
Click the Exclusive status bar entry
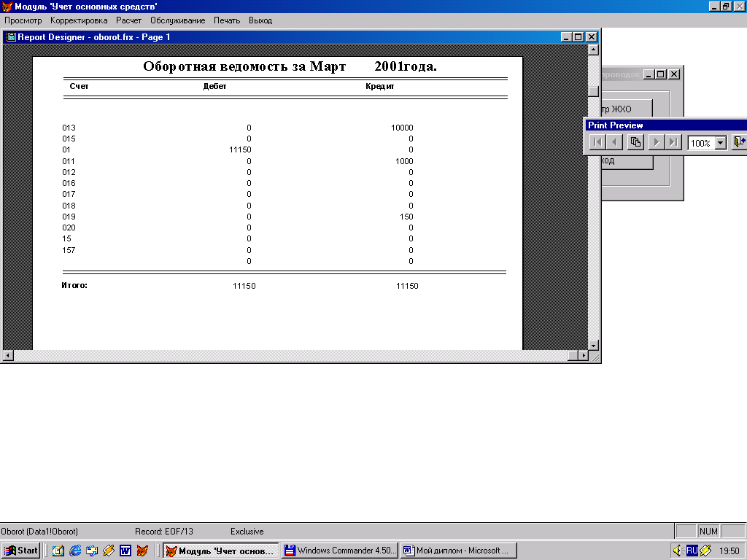click(x=247, y=532)
